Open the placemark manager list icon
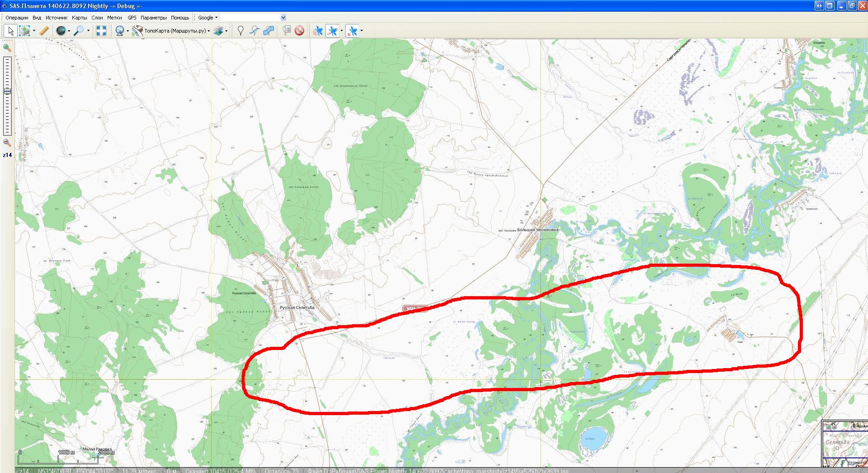The image size is (868, 473). tap(286, 31)
